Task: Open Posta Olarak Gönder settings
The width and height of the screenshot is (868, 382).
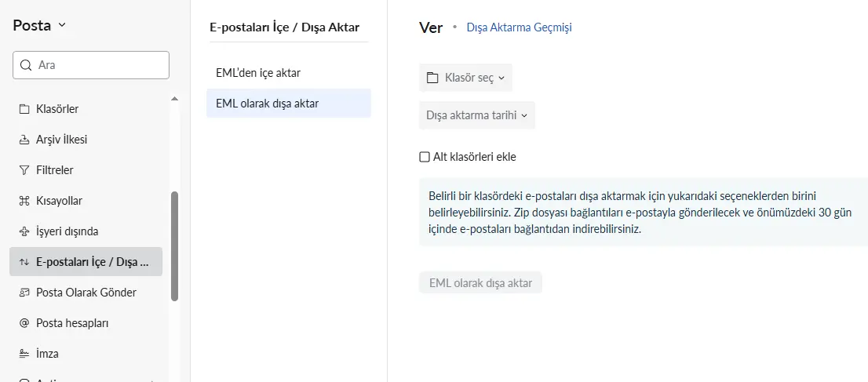Action: [x=86, y=293]
